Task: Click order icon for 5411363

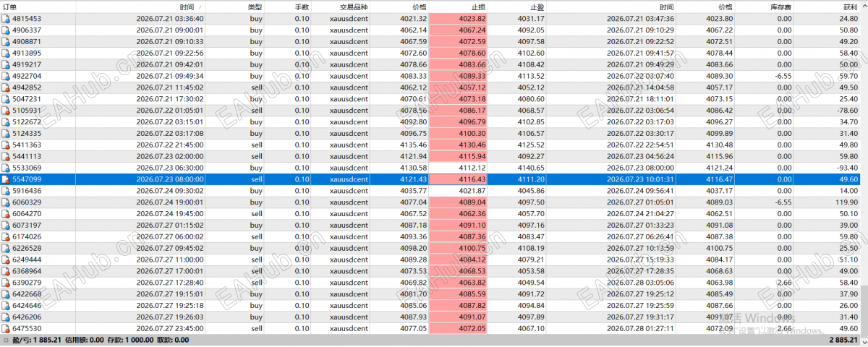Action: click(7, 145)
